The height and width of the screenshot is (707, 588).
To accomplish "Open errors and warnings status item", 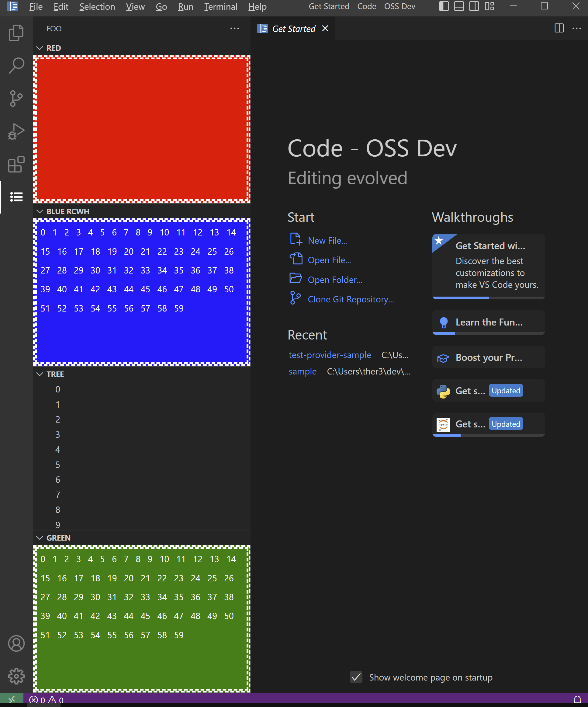I will 47,700.
